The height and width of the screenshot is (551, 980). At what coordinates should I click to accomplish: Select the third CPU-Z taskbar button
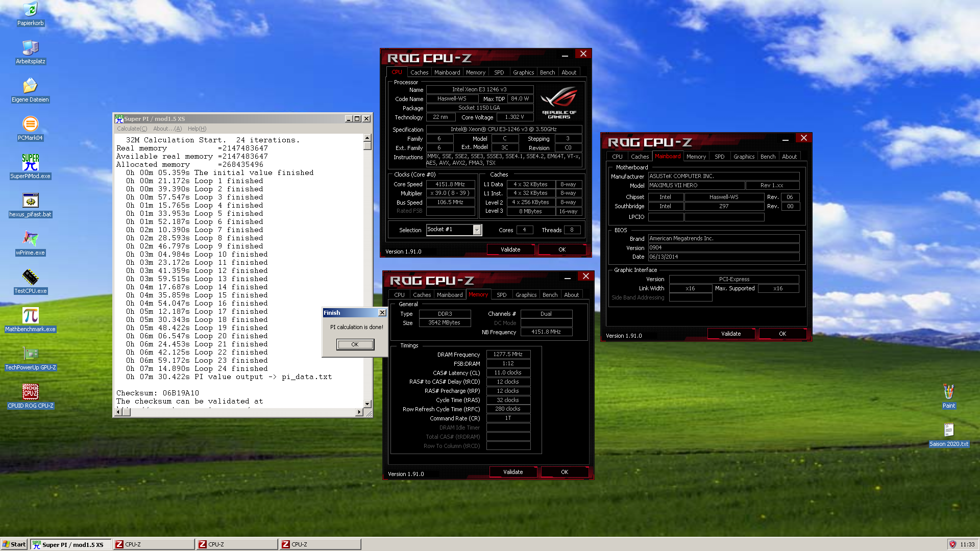pyautogui.click(x=320, y=544)
